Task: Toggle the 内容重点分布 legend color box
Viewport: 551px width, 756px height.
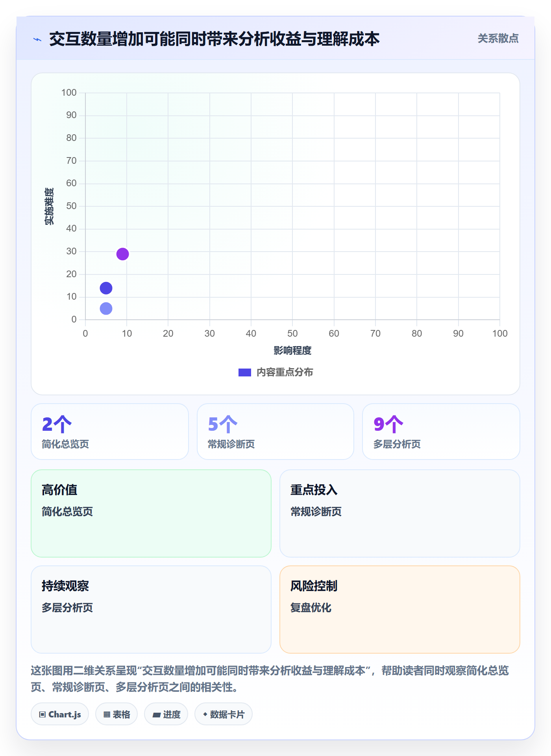Action: [x=245, y=372]
